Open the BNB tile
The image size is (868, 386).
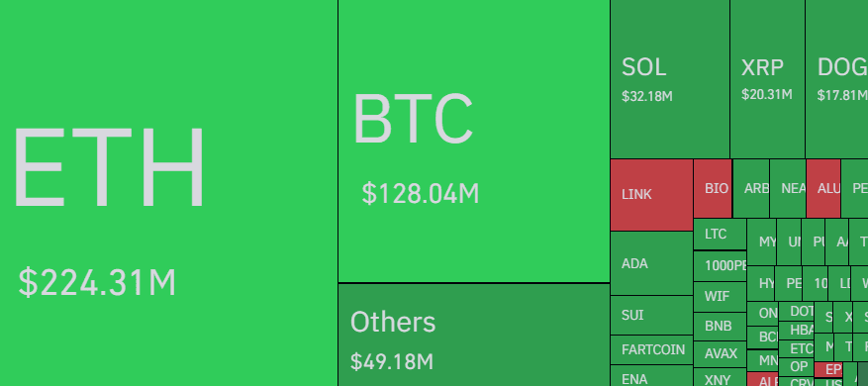pos(721,327)
